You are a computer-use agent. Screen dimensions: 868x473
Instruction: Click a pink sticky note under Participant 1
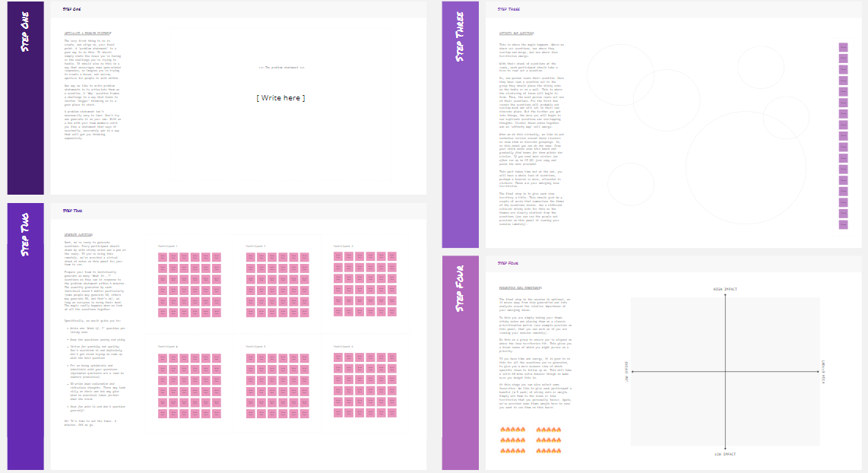click(x=163, y=257)
